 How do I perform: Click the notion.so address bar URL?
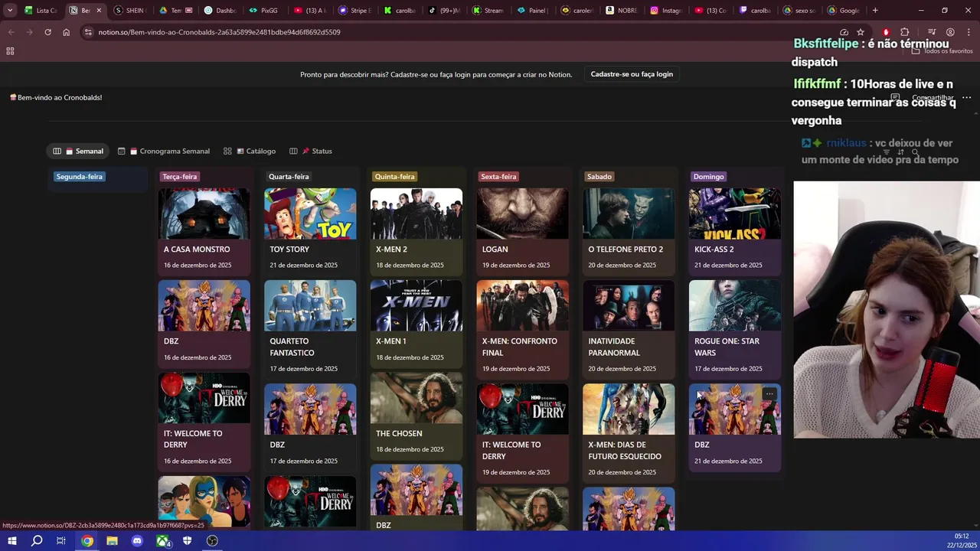coord(219,32)
